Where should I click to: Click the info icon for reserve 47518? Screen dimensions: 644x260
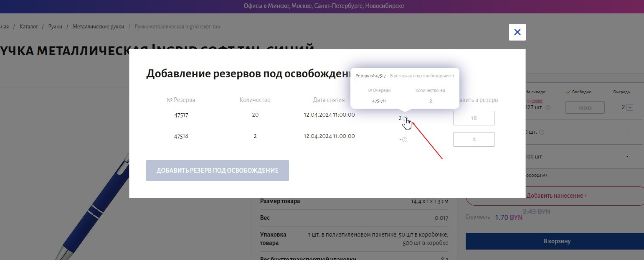[x=404, y=140]
